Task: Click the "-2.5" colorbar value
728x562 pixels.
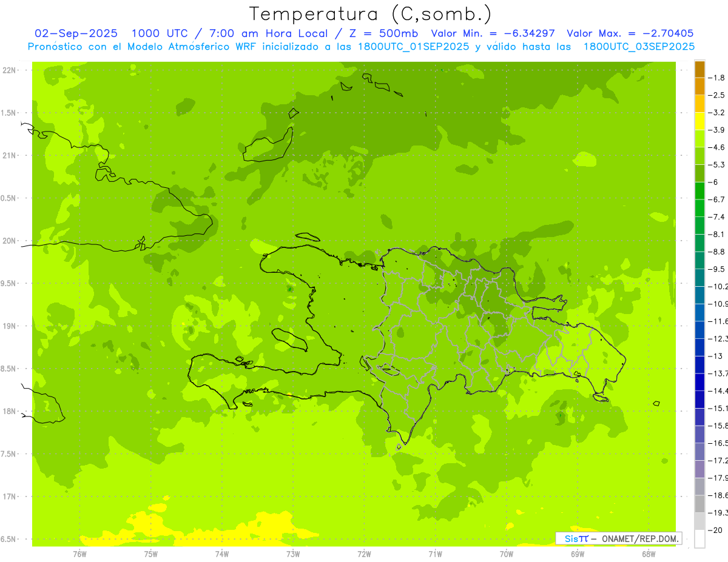Action: pos(717,95)
